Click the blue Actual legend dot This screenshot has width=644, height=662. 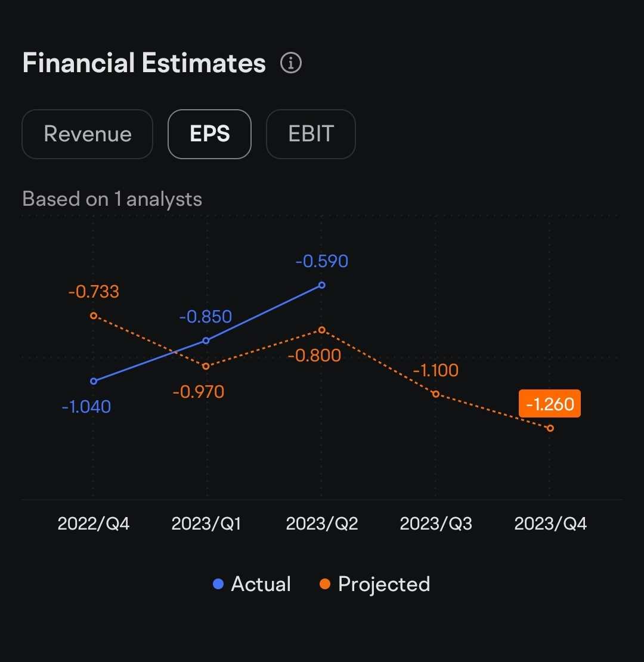(219, 584)
